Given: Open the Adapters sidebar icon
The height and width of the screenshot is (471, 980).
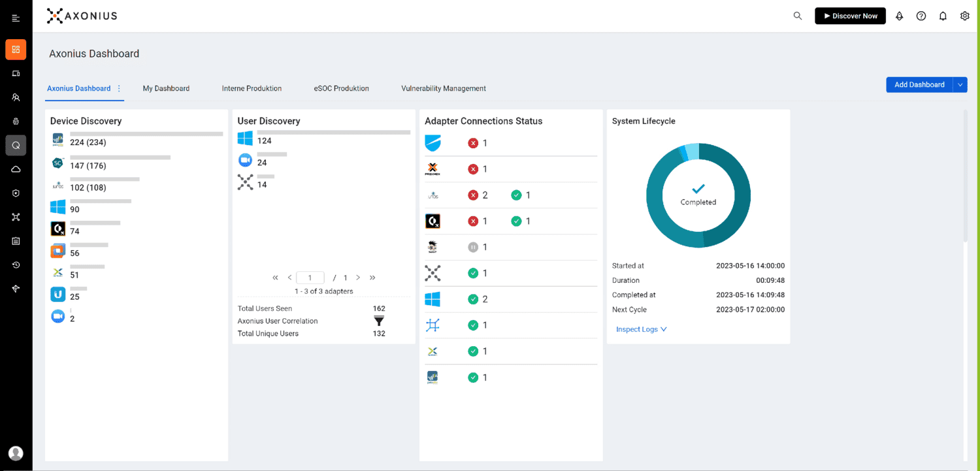Looking at the screenshot, I should click(16, 217).
